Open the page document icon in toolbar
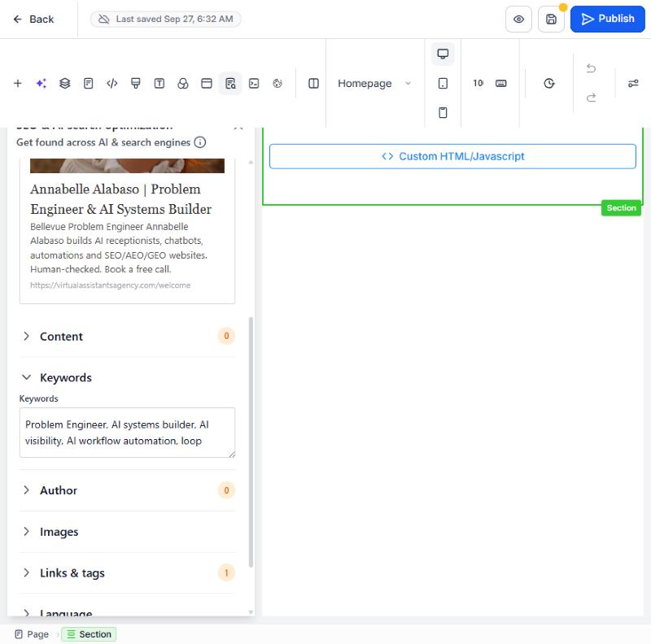This screenshot has height=644, width=651. [x=89, y=84]
